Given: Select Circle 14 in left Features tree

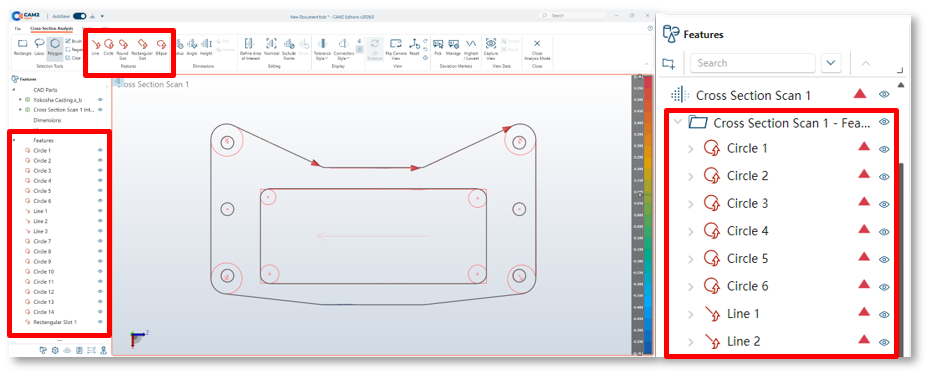Looking at the screenshot, I should click(43, 312).
